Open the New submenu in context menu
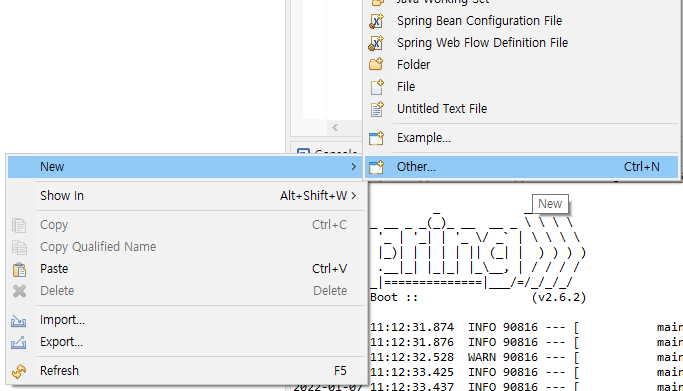683x391 pixels. pos(185,167)
